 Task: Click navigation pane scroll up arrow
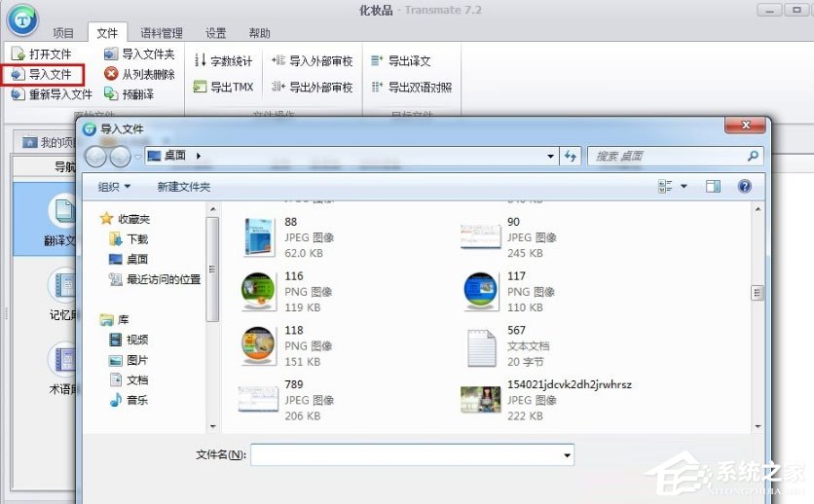pyautogui.click(x=213, y=208)
